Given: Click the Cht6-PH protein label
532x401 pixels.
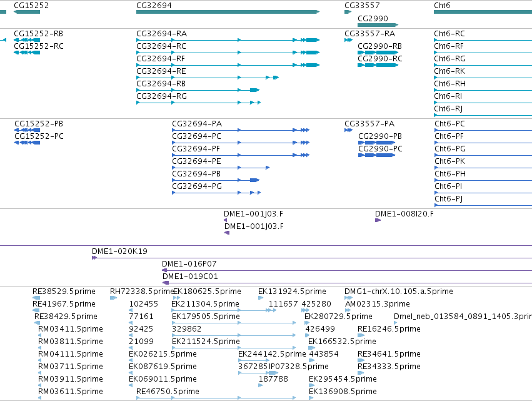Looking at the screenshot, I should click(x=450, y=174).
